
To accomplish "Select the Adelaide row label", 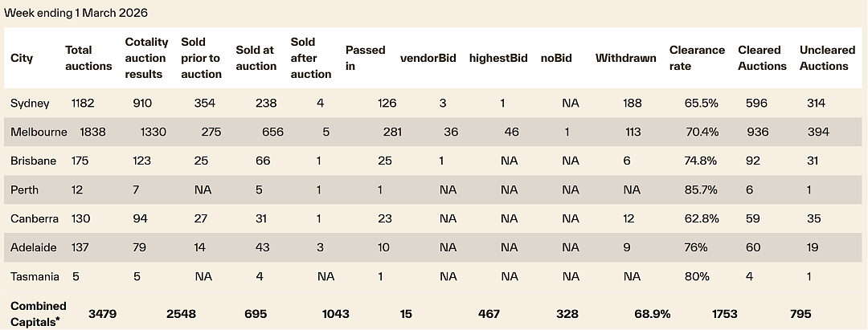I will click(x=33, y=247).
